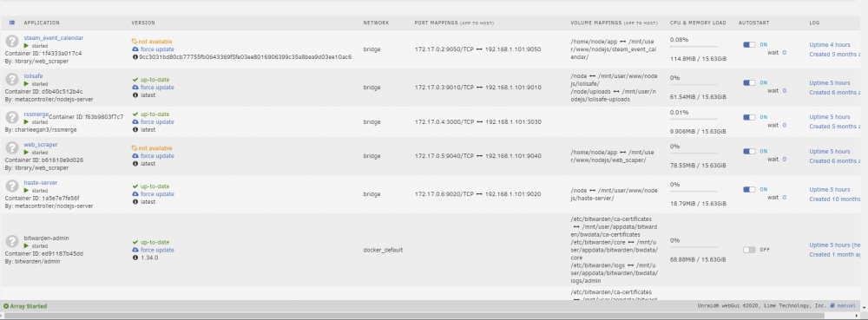Click the cloud force update icon for bitwarden-admin

tap(135, 250)
